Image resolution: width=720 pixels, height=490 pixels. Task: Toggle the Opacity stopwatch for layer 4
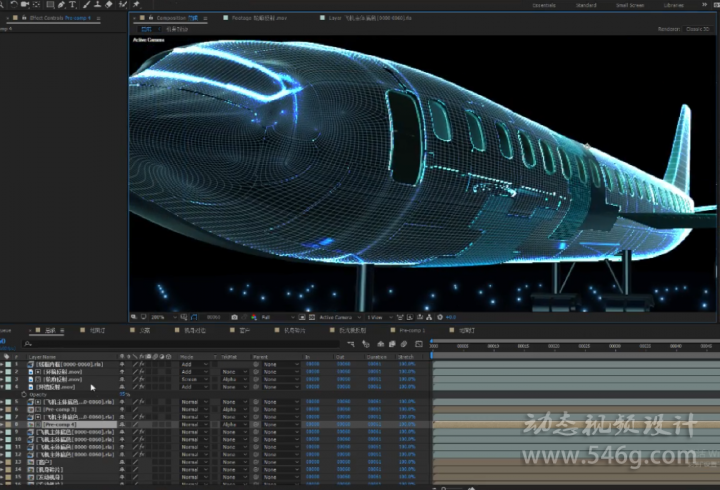click(24, 394)
